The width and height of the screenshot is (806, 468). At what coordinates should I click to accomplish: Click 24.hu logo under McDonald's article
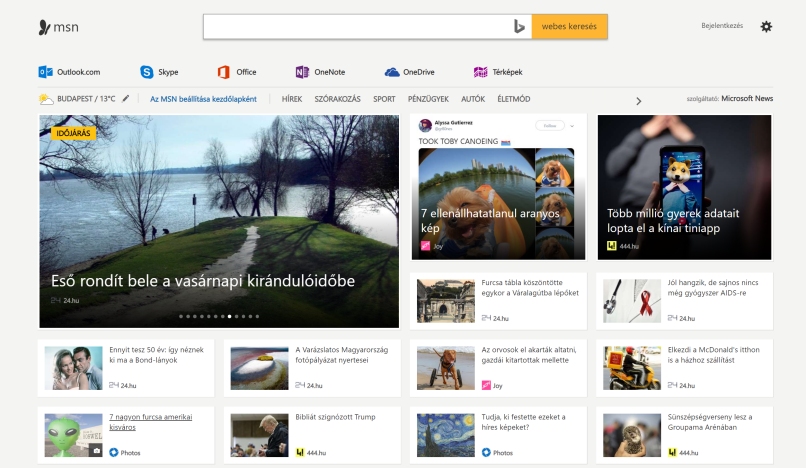(672, 385)
